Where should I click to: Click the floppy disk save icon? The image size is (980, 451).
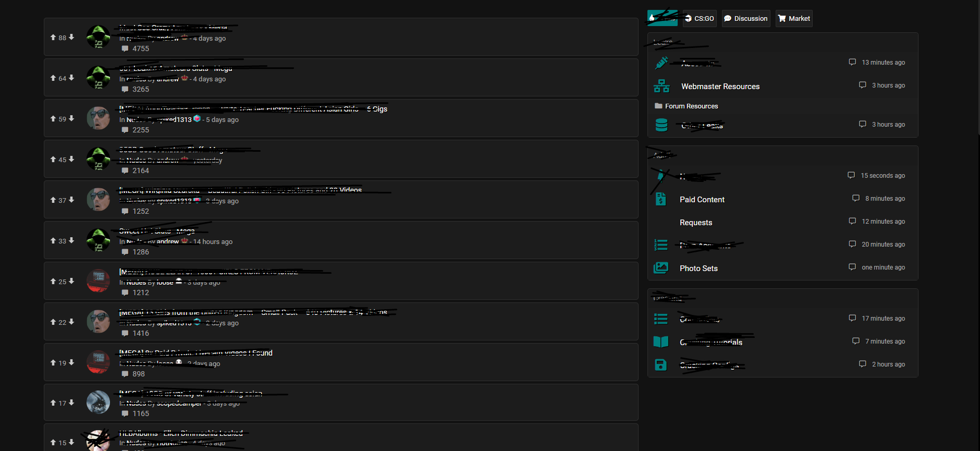click(x=660, y=364)
